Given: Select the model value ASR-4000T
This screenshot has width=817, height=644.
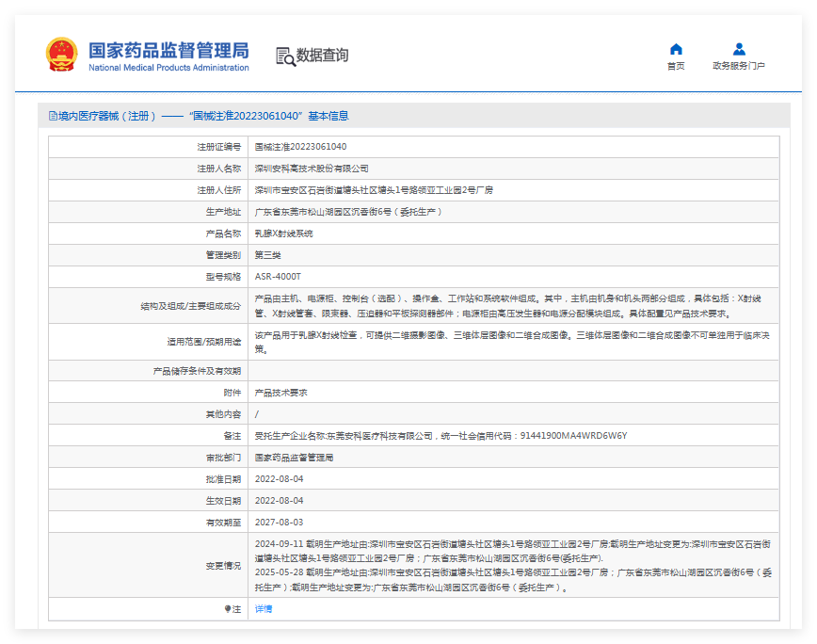Looking at the screenshot, I should point(278,277).
